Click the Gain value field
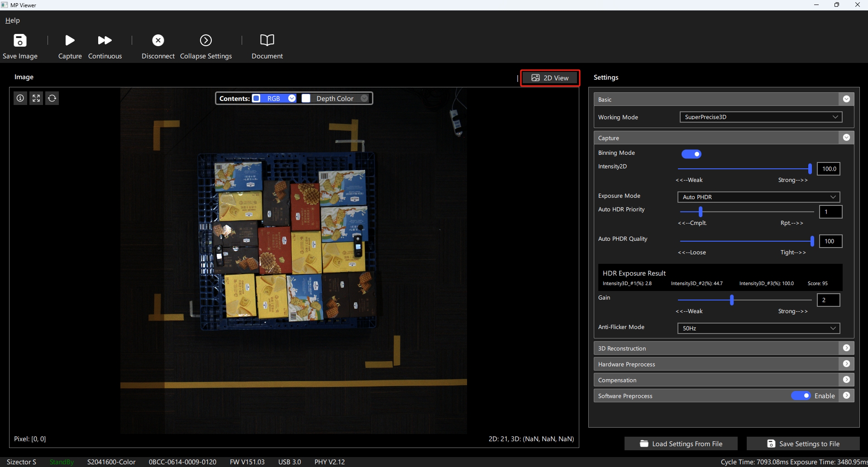This screenshot has height=467, width=868. [x=829, y=300]
